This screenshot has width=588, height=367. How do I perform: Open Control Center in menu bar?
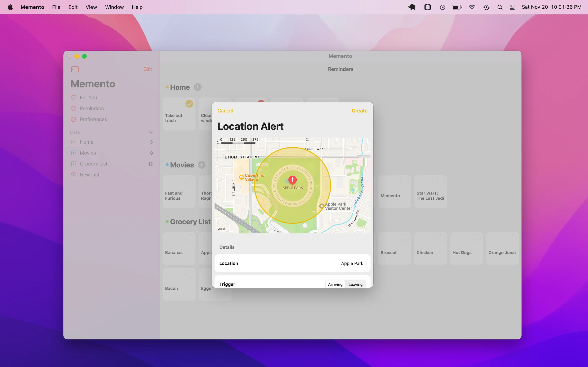coord(512,7)
